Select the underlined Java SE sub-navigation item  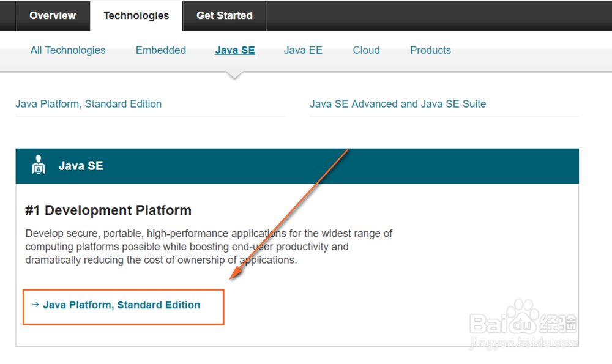(235, 50)
